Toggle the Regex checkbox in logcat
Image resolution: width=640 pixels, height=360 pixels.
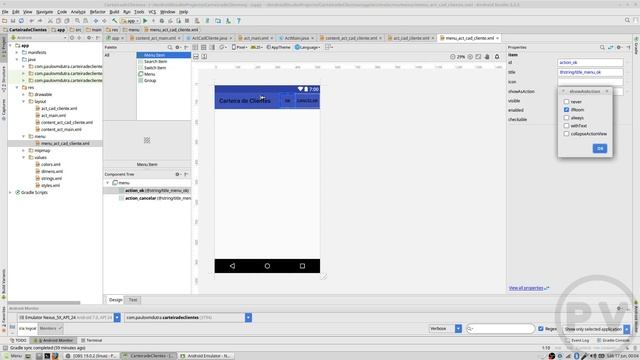tap(541, 329)
